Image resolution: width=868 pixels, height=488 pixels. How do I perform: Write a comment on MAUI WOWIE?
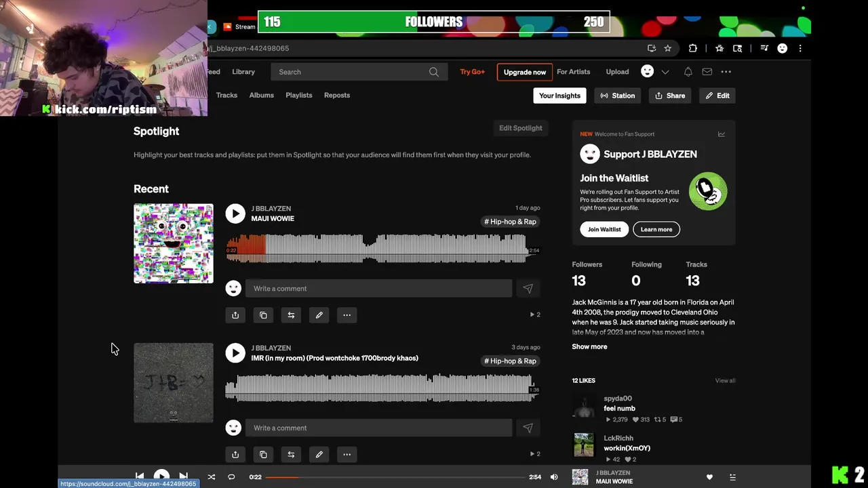click(x=378, y=289)
